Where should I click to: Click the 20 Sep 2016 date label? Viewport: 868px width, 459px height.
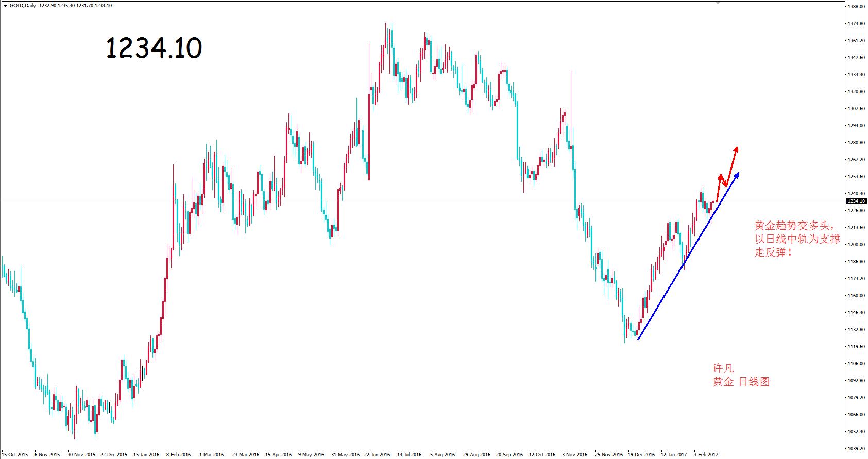point(509,455)
